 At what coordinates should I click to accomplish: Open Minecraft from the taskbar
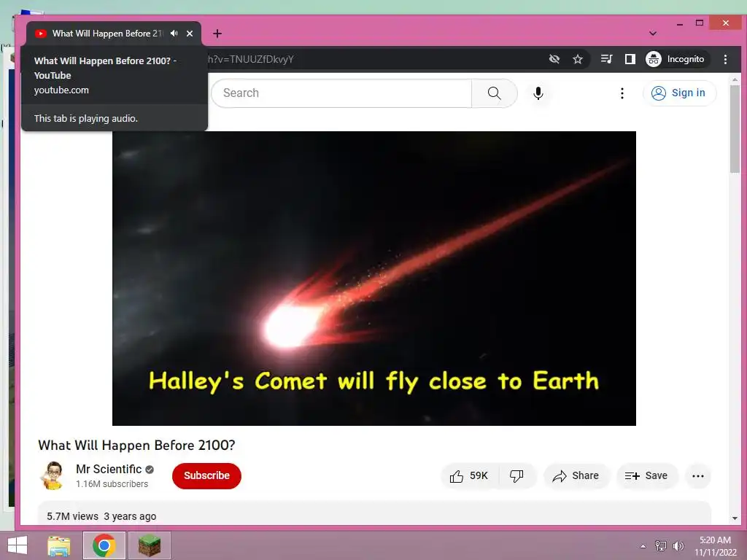[149, 545]
